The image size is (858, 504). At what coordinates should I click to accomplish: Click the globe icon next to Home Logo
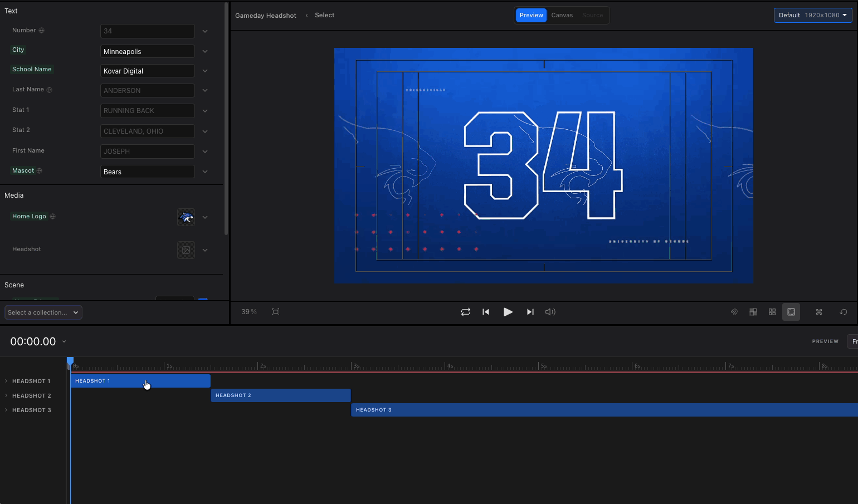pyautogui.click(x=53, y=216)
